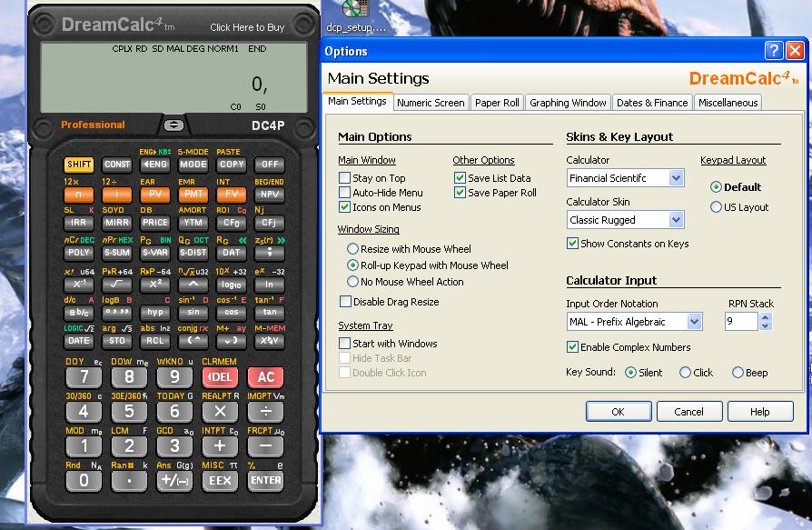Image resolution: width=812 pixels, height=530 pixels.
Task: Click the ◄ENG key on the calculator
Action: point(155,165)
